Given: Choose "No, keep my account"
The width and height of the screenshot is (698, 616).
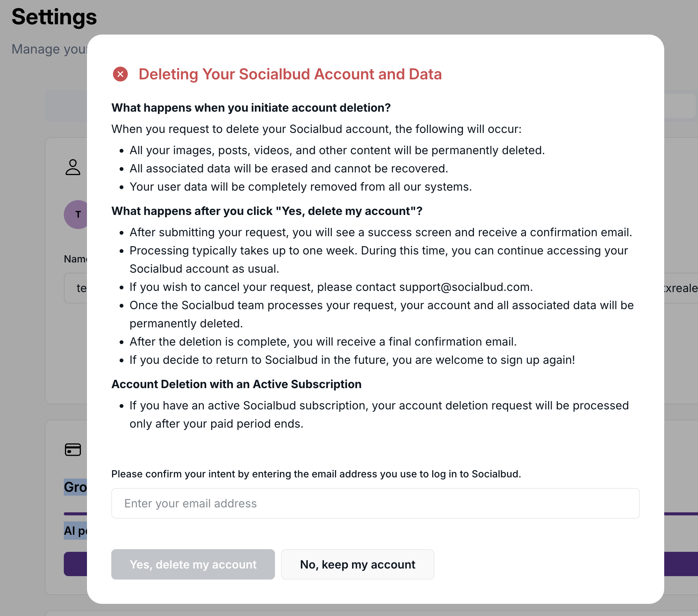Looking at the screenshot, I should pyautogui.click(x=357, y=564).
